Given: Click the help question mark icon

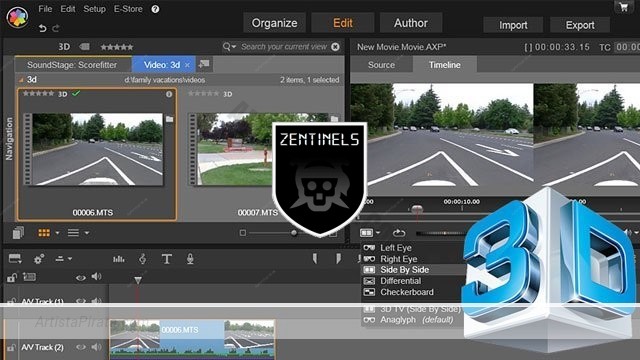Looking at the screenshot, I should (155, 9).
